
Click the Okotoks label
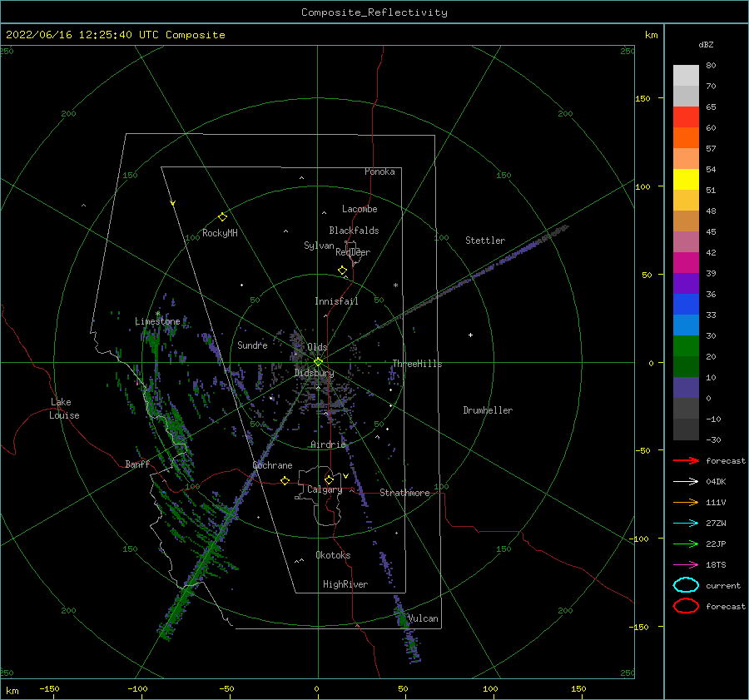pos(333,555)
